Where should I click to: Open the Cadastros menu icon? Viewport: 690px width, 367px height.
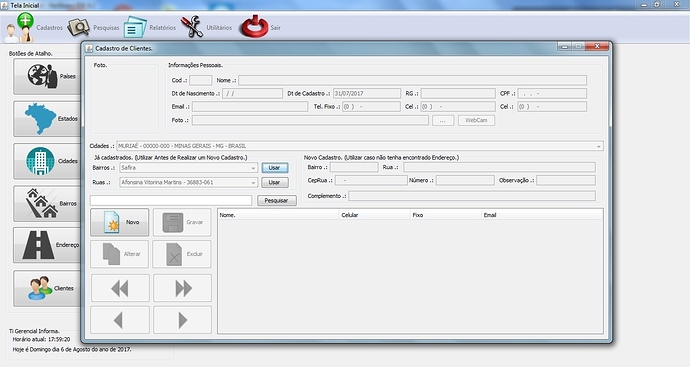(x=19, y=28)
